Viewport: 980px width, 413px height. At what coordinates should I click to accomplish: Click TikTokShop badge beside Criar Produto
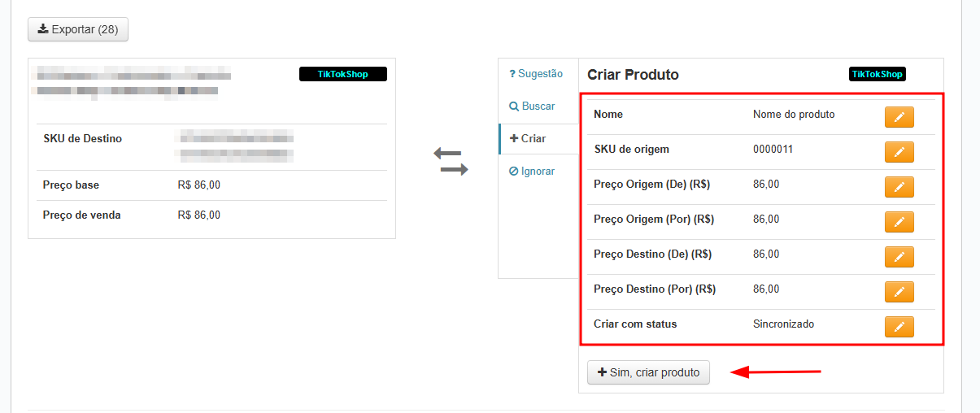pos(878,74)
